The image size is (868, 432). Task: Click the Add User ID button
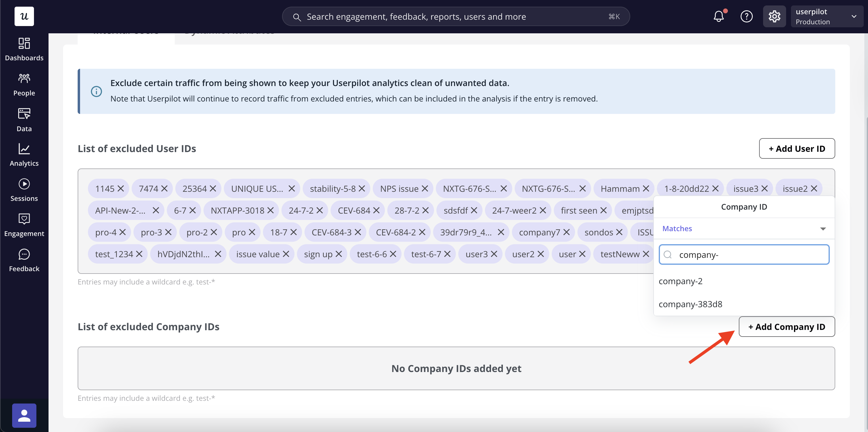coord(796,148)
